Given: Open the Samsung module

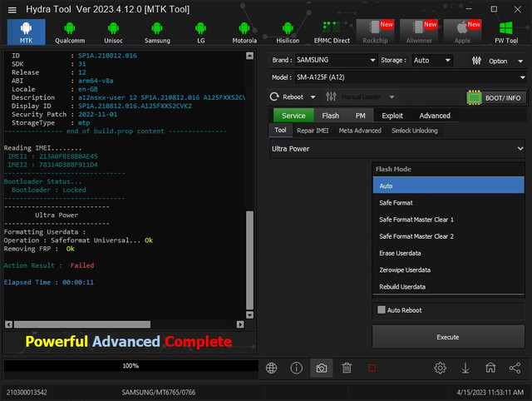Looking at the screenshot, I should (x=157, y=32).
